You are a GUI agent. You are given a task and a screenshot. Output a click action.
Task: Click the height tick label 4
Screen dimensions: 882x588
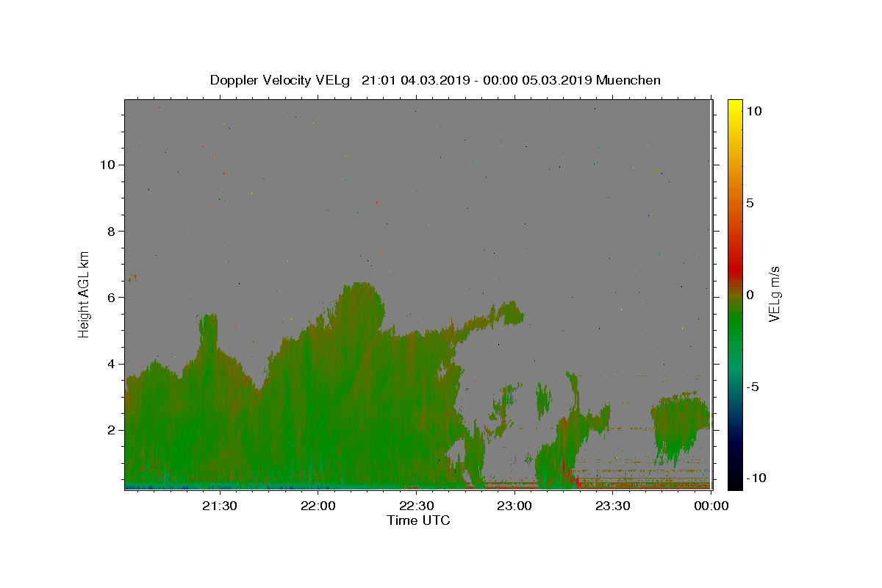point(110,364)
